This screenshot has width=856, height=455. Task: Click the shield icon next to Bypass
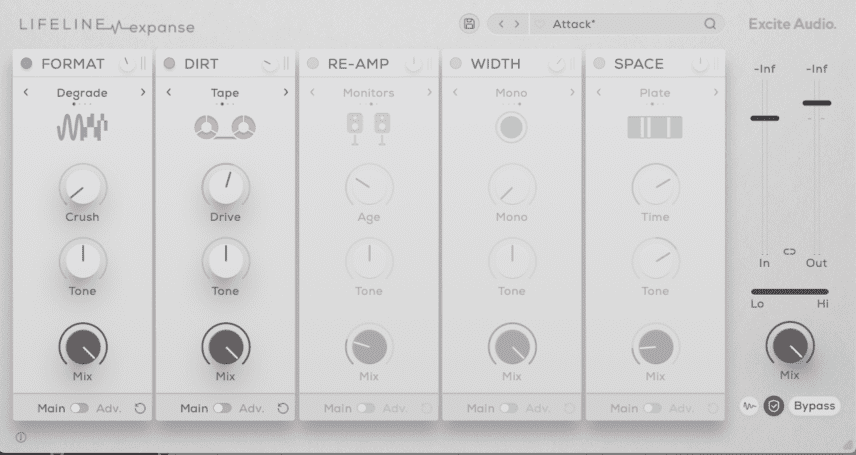(774, 406)
